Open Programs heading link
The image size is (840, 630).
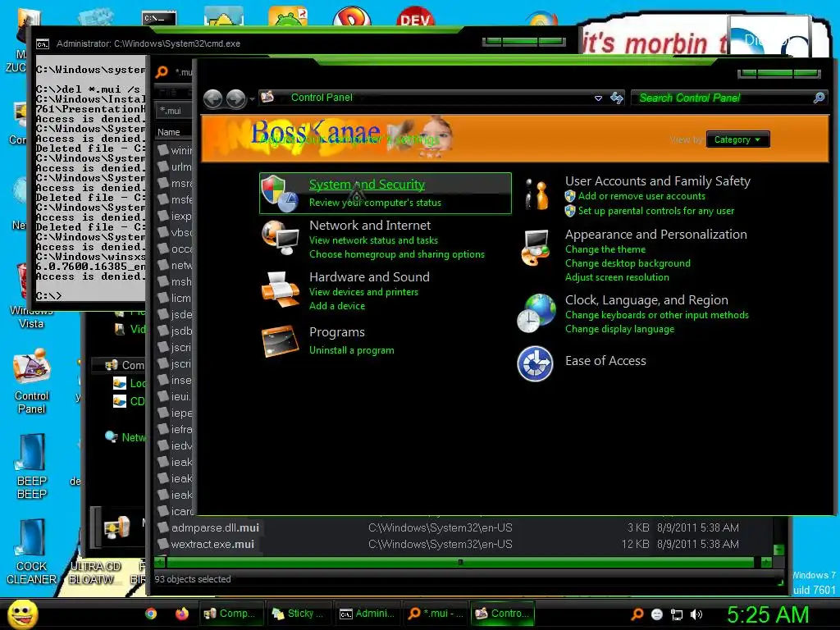(337, 332)
